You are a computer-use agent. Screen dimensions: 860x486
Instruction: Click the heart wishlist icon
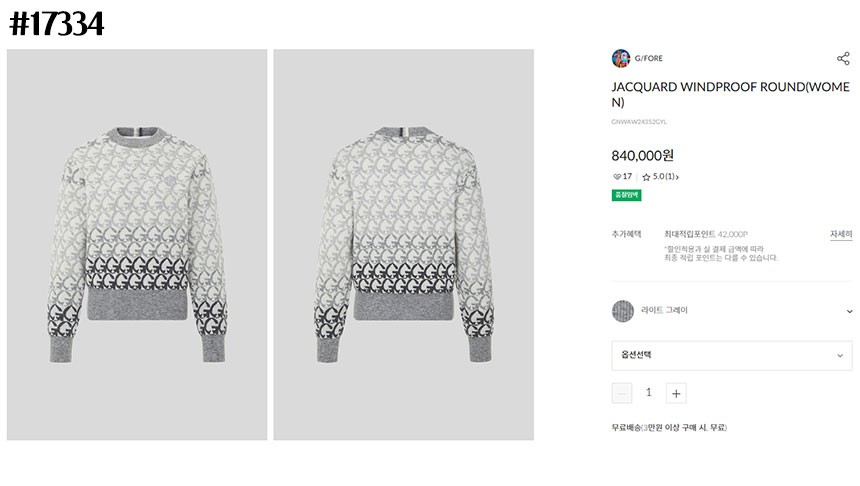pos(616,177)
